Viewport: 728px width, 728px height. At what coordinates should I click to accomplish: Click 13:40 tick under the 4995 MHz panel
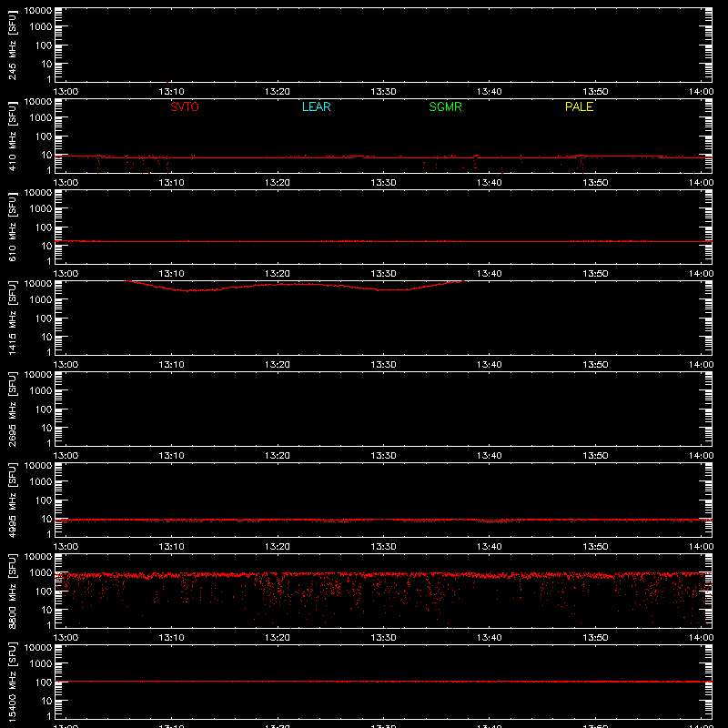click(x=490, y=547)
